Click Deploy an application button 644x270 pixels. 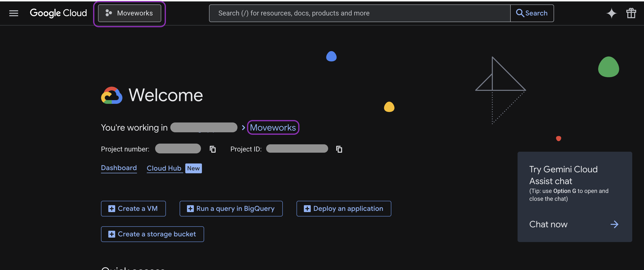(344, 208)
